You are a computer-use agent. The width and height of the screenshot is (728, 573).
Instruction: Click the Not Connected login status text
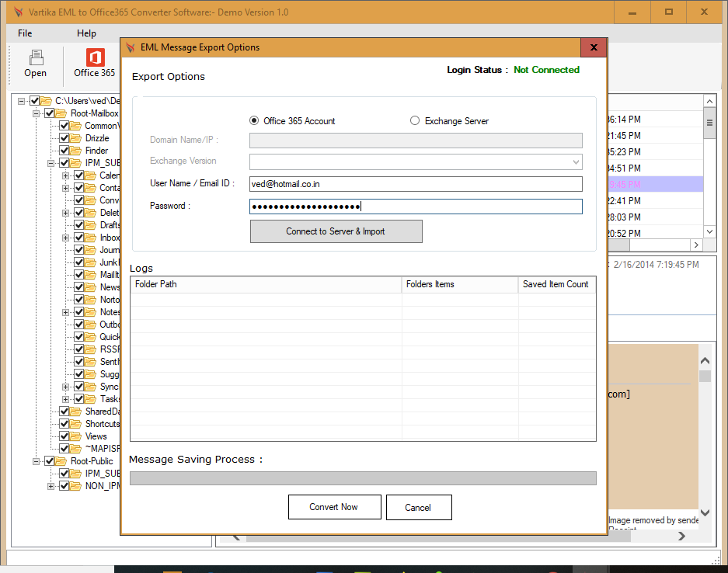point(546,70)
